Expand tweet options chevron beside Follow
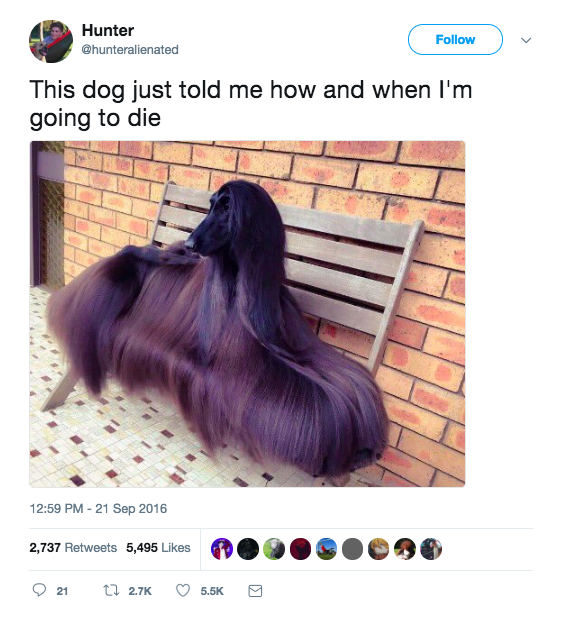 coord(526,40)
